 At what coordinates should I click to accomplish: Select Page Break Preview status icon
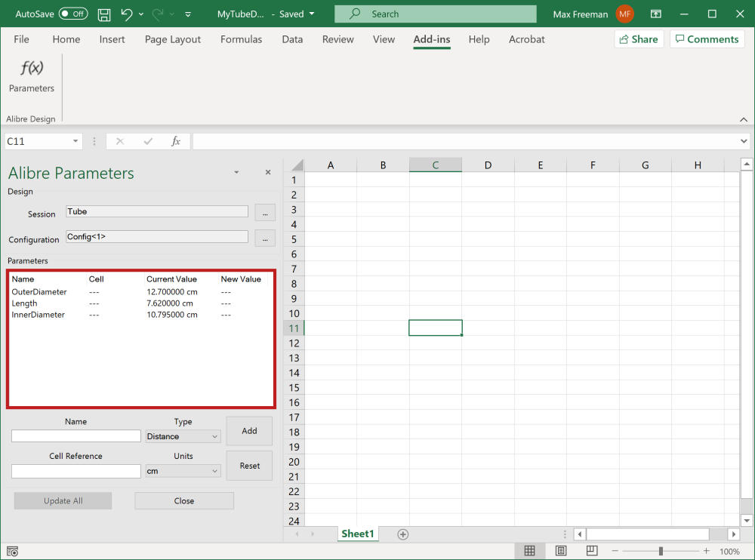(592, 551)
